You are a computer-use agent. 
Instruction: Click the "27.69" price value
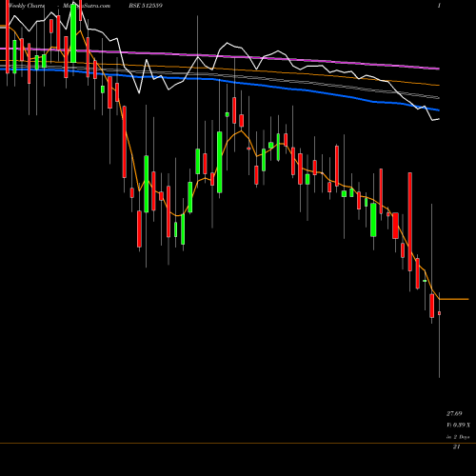[454, 413]
